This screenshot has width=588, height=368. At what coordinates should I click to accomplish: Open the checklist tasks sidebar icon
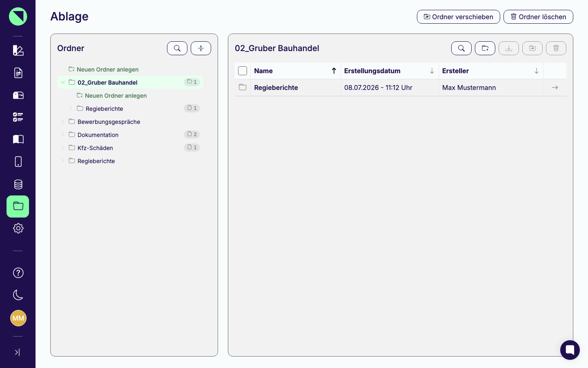click(18, 117)
